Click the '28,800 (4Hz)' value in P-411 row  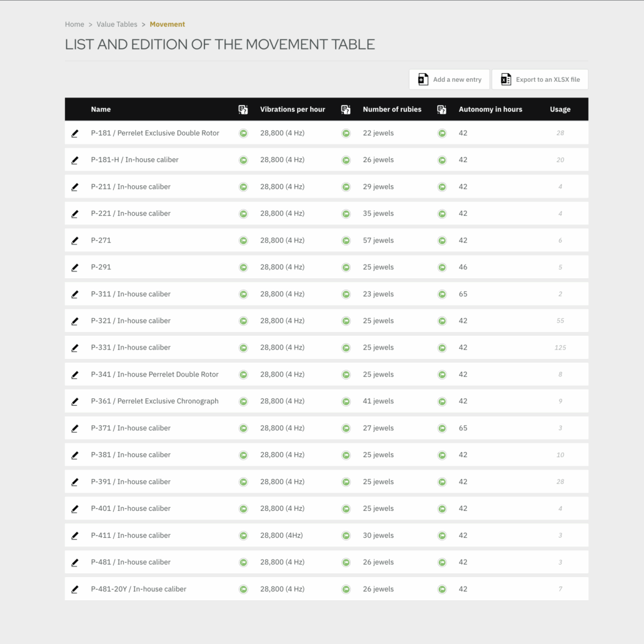click(x=281, y=536)
